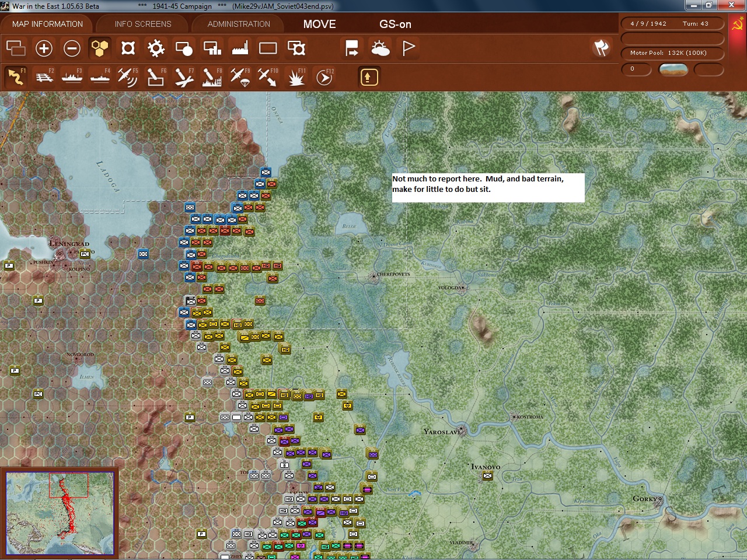Select the F4 ship mode

point(100,76)
